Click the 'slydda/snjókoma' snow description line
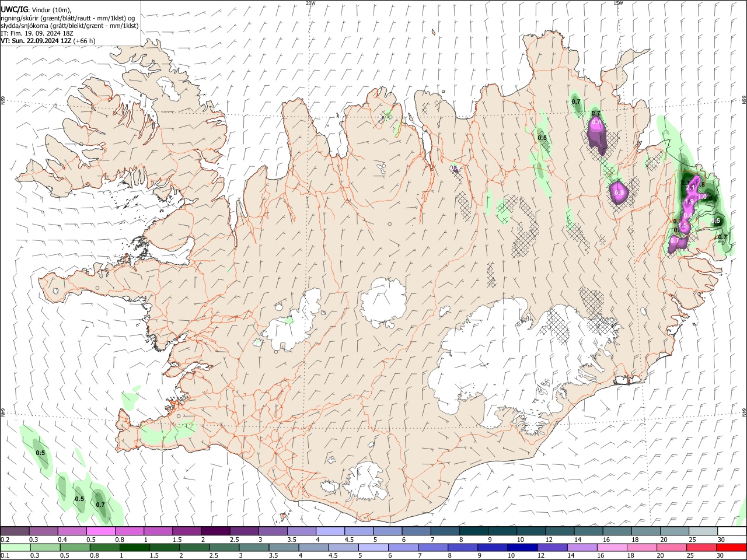The width and height of the screenshot is (747, 560). coord(69,26)
